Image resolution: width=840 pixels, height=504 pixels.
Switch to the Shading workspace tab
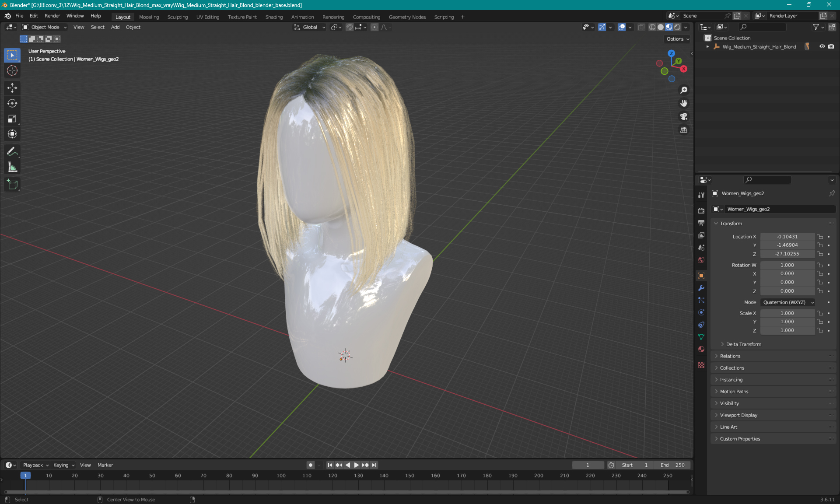tap(274, 17)
